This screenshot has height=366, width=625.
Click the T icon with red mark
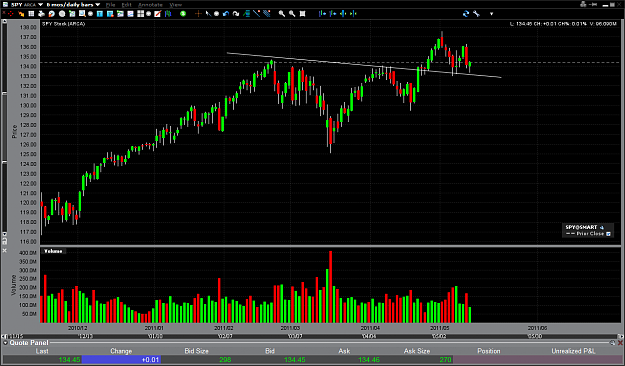click(110, 14)
